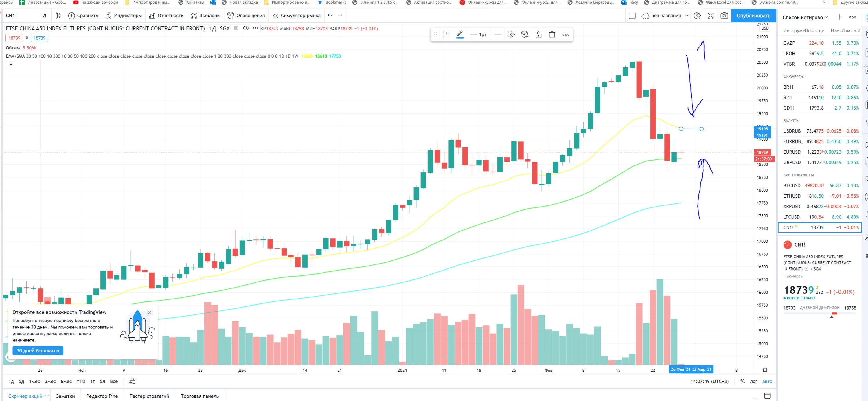The height and width of the screenshot is (401, 868).
Task: Open the Торговая панель tab
Action: [x=199, y=396]
